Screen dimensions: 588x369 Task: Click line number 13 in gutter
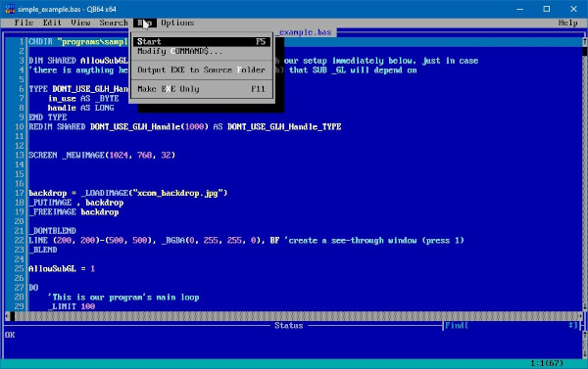(x=20, y=155)
